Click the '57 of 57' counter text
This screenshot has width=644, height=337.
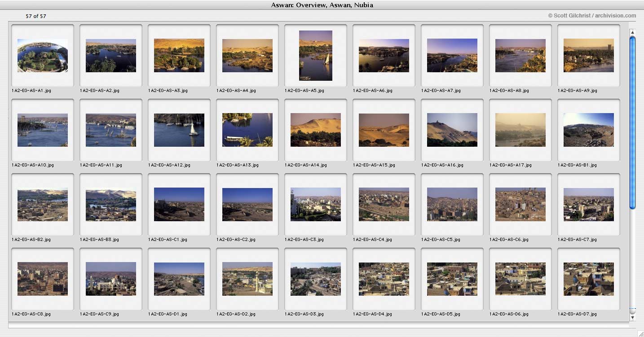tap(36, 16)
